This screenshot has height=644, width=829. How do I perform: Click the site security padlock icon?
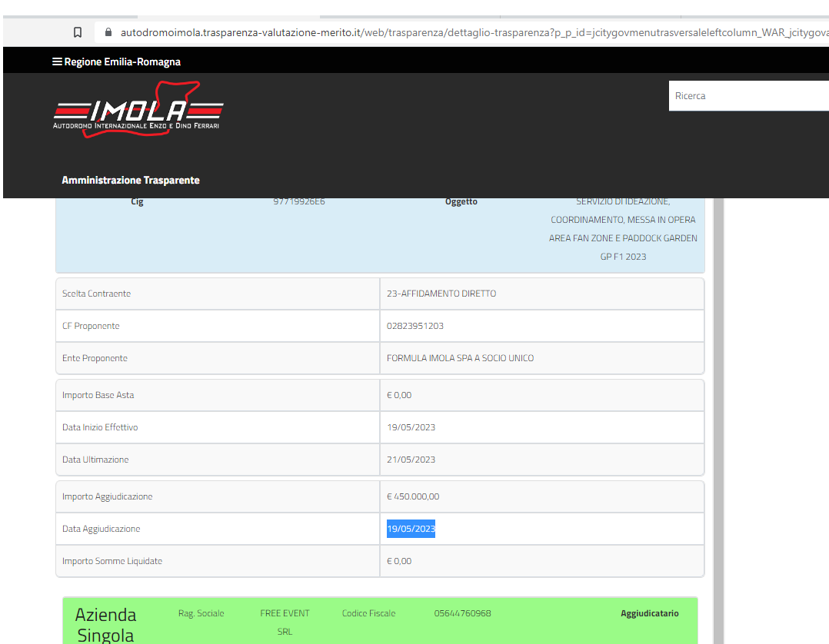pos(108,32)
